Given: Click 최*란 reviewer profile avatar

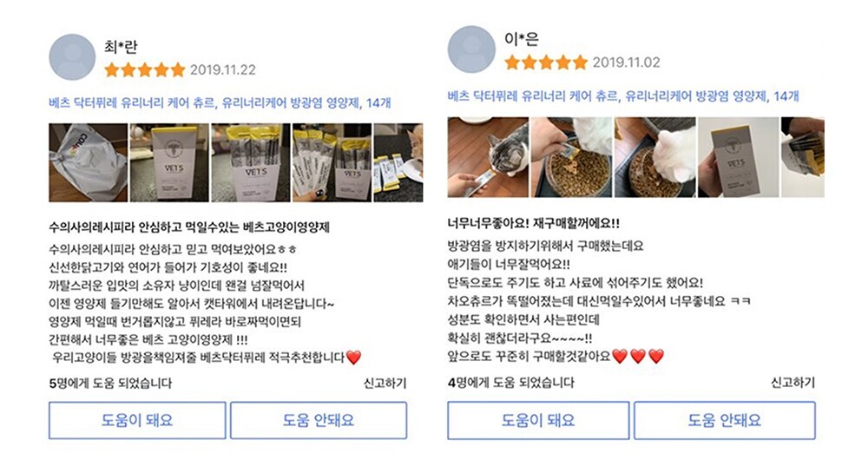Looking at the screenshot, I should (x=72, y=57).
